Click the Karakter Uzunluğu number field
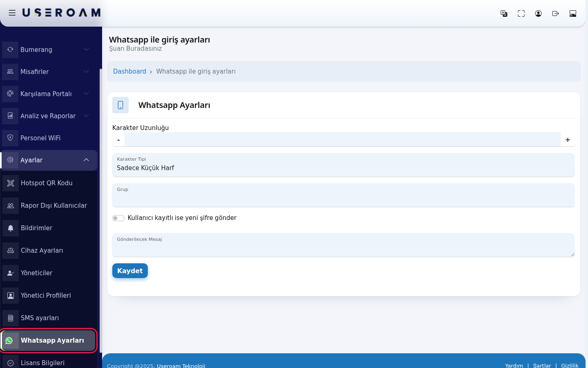The image size is (588, 368). pos(343,139)
